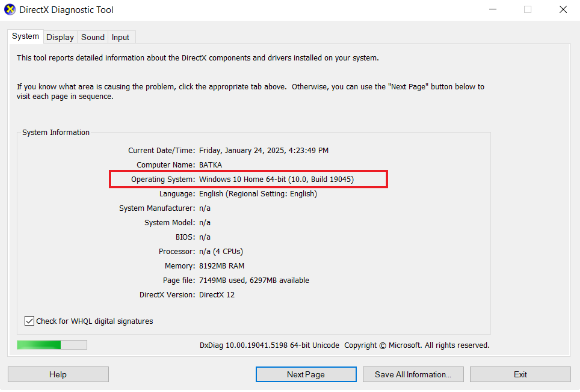Click the Memory 8192MB RAM text
580x392 pixels.
(x=221, y=266)
